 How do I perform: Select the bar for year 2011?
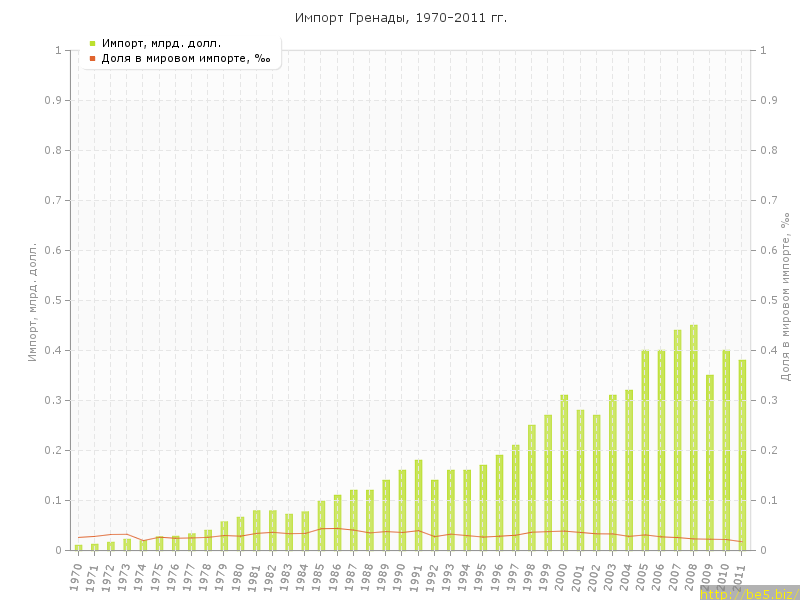tap(742, 455)
